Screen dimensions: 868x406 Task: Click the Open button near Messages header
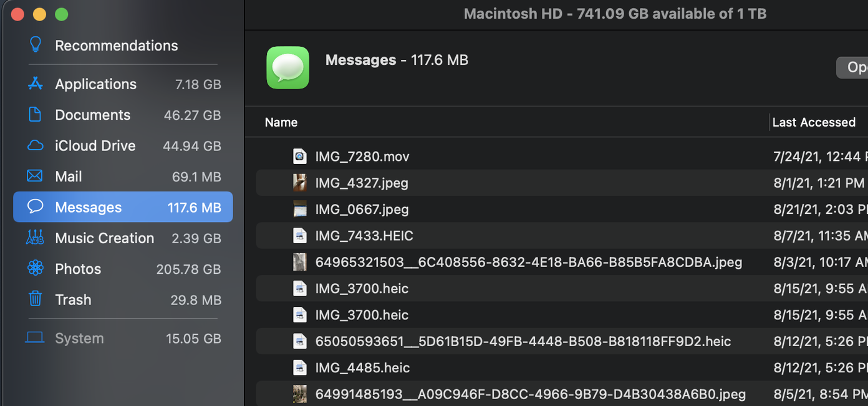click(x=852, y=67)
